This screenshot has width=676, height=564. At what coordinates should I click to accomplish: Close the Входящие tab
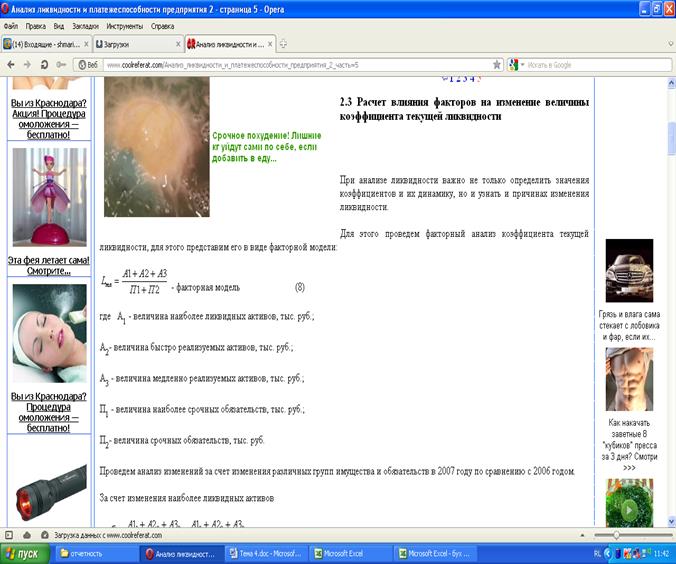(86, 44)
